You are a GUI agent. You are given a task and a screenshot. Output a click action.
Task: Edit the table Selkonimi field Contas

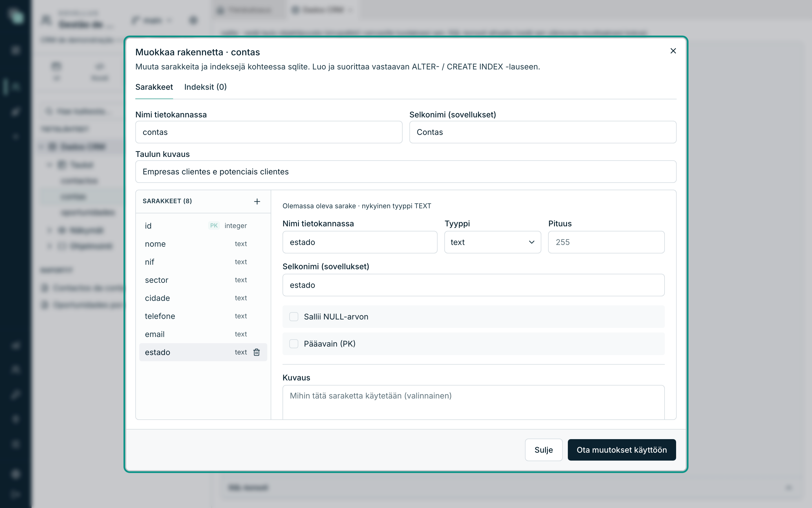tap(542, 132)
